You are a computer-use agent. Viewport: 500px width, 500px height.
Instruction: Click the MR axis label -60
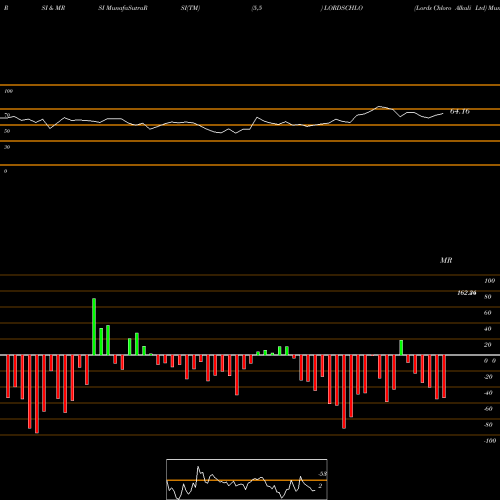pos(488,409)
